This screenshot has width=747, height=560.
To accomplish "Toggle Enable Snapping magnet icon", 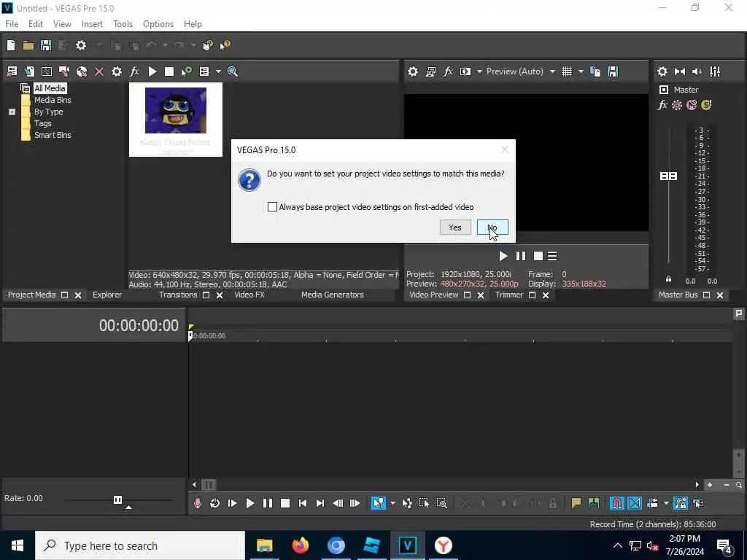I will [x=617, y=503].
